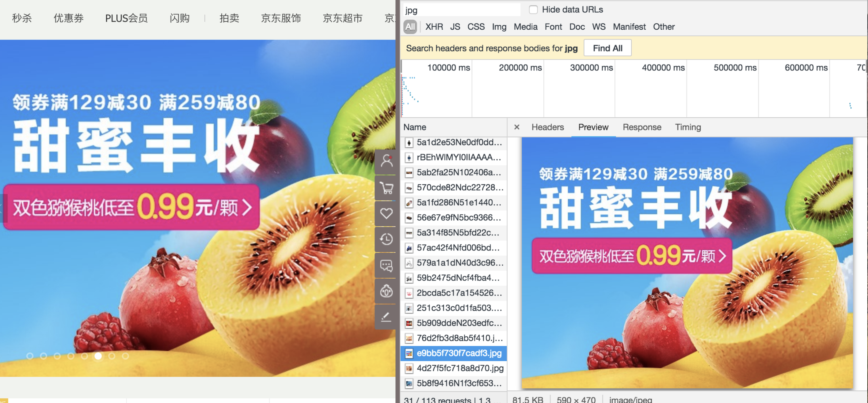
Task: Select the sixth carousel dot indicator
Action: 98,356
